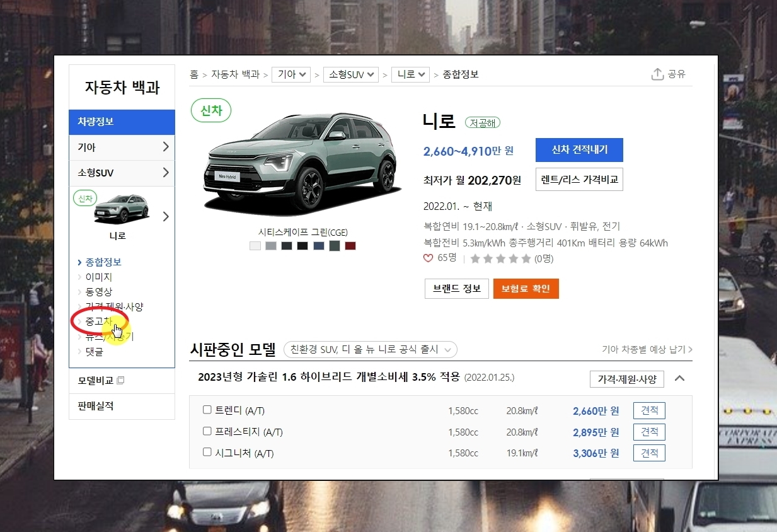Click the 가격·제원·사양 button in model header
Image resolution: width=777 pixels, height=532 pixels.
coord(627,379)
